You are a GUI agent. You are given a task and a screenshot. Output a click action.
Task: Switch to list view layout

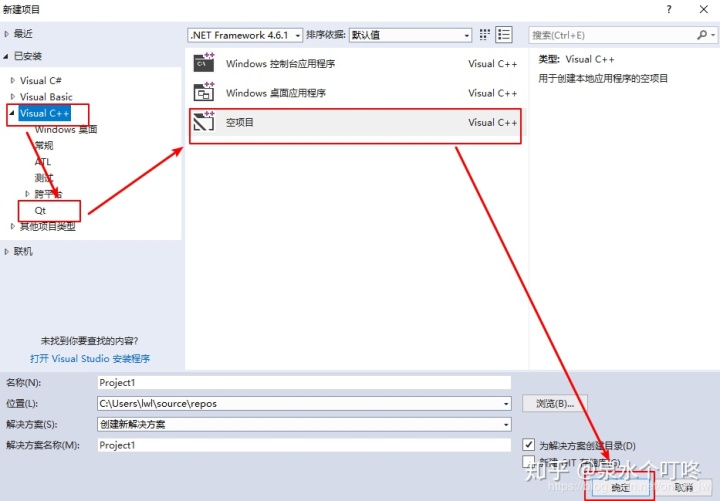click(x=504, y=35)
